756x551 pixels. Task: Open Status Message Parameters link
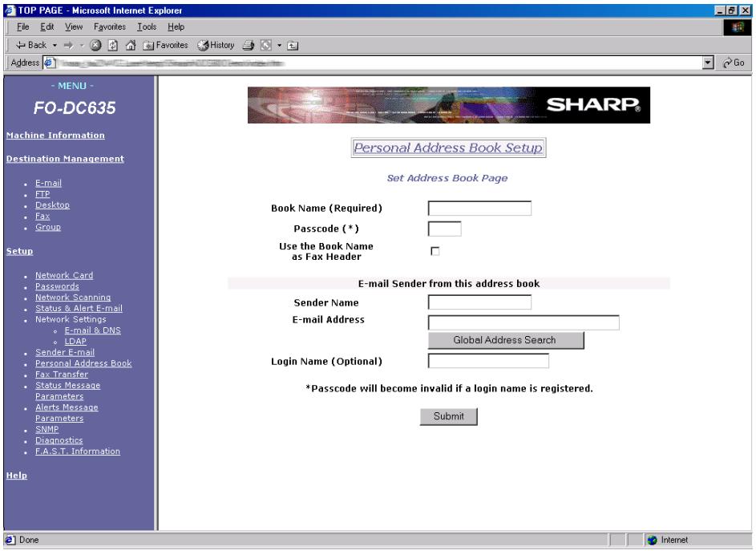67,391
